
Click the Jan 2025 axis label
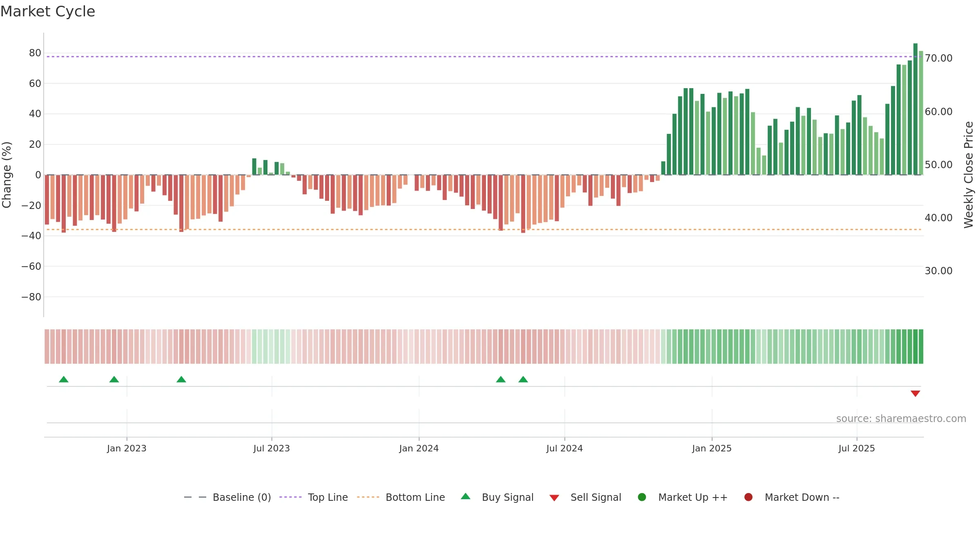(x=712, y=448)
